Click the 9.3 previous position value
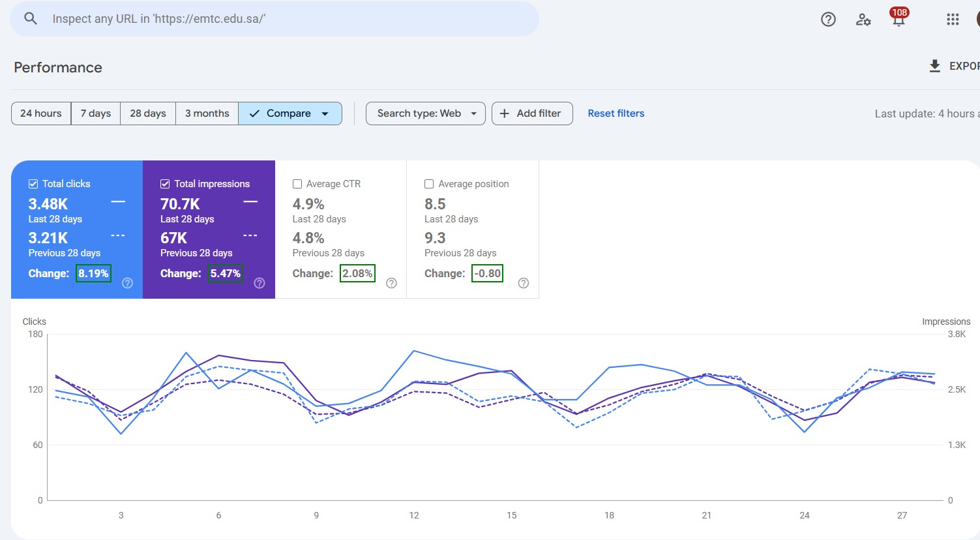 click(x=435, y=238)
